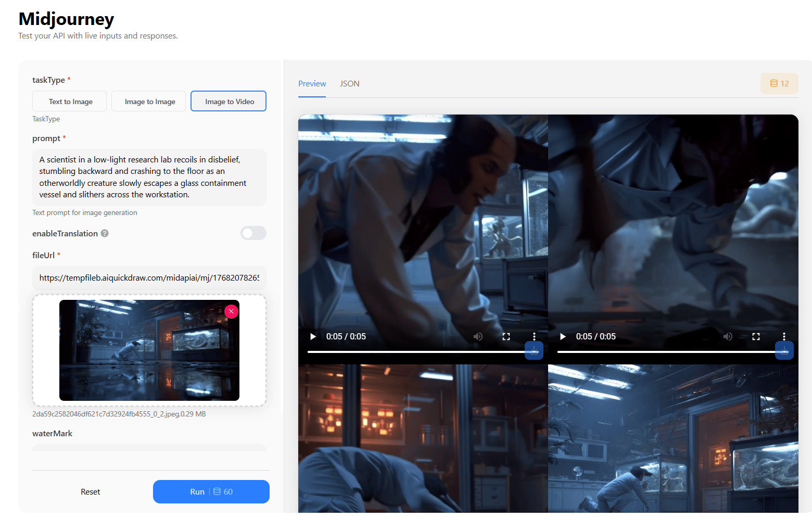
Task: Switch to the Preview tab
Action: [312, 84]
